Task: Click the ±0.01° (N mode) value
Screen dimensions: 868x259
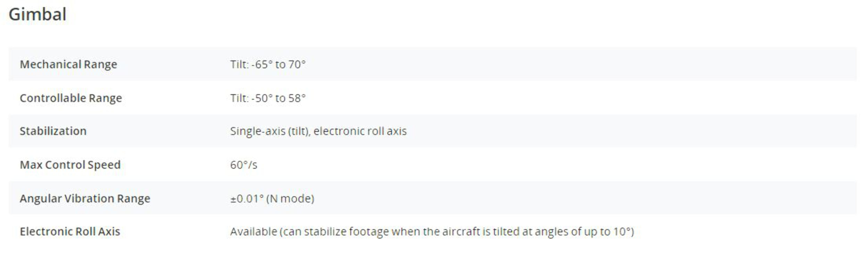Action: point(272,198)
